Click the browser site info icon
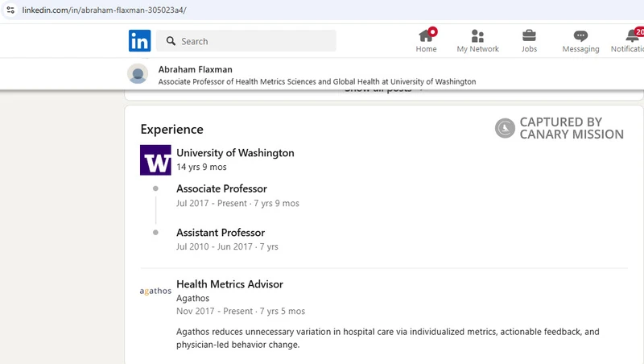 [x=10, y=10]
